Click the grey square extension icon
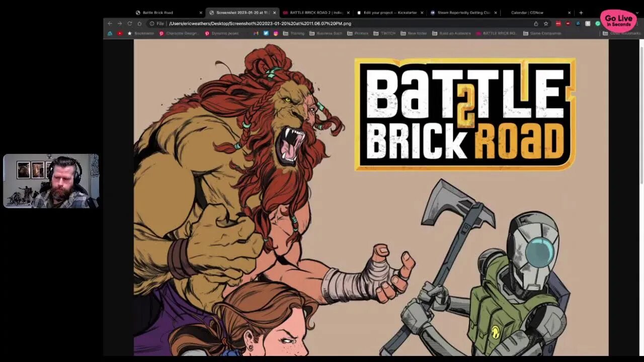Image resolution: width=644 pixels, height=362 pixels. coord(588,24)
